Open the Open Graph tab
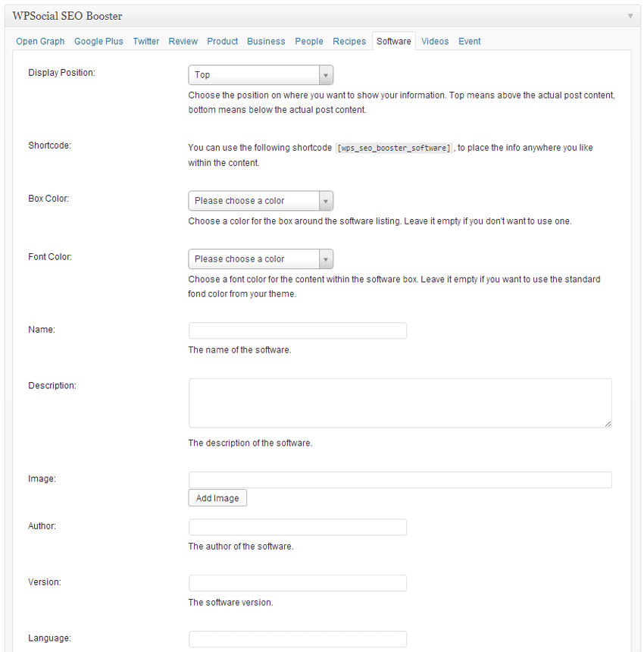Viewport: 644px width, 652px height. pos(40,42)
